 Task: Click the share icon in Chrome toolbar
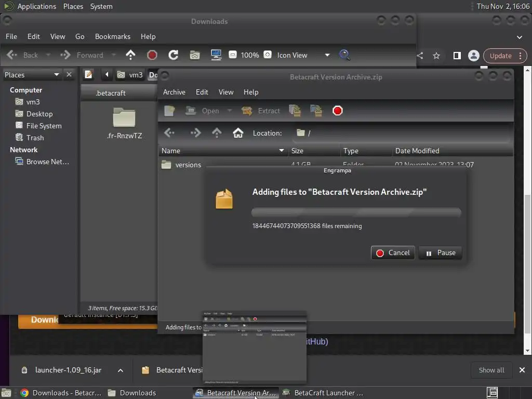coord(420,56)
